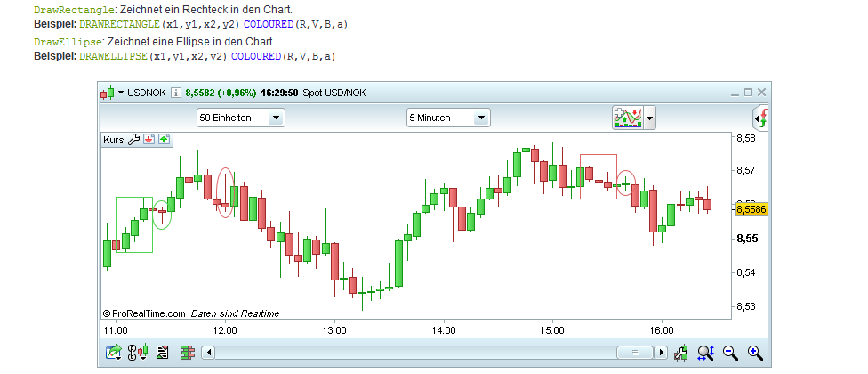This screenshot has height=374, width=868.
Task: Zoom out with the minus magnifier
Action: point(731,353)
